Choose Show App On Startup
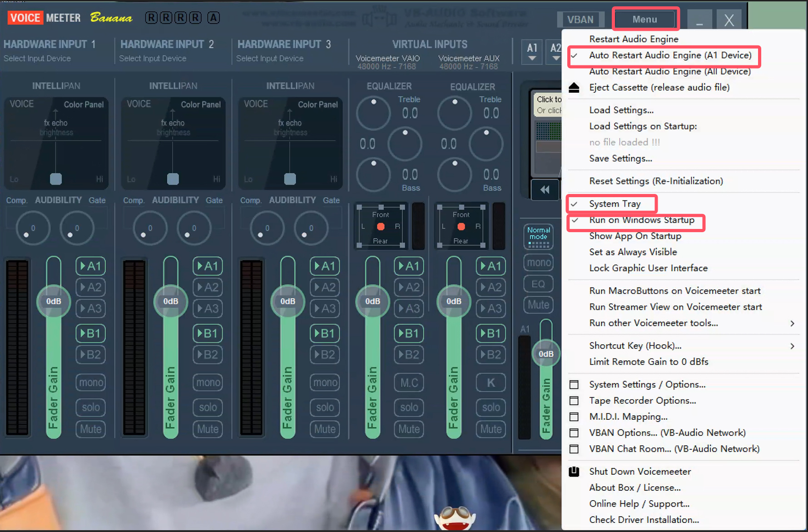Screen dimensions: 808x532 (635, 236)
